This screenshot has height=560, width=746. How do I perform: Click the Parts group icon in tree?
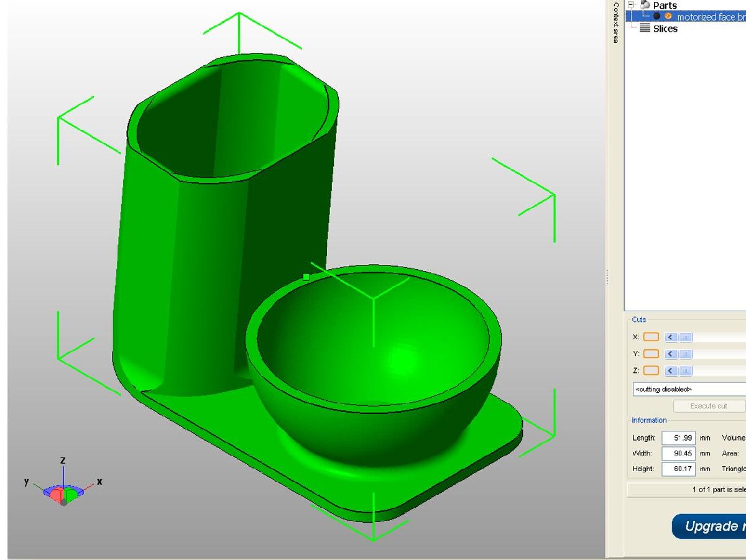point(645,6)
